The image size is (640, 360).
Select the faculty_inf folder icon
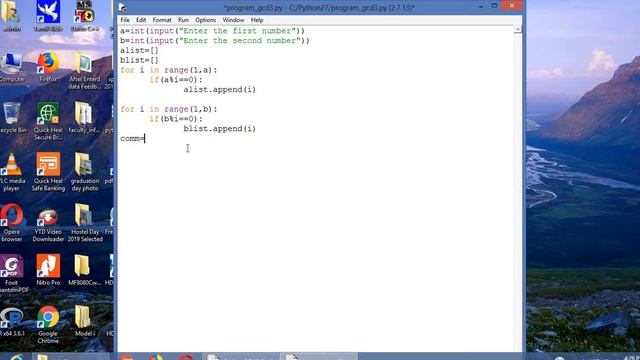point(84,118)
